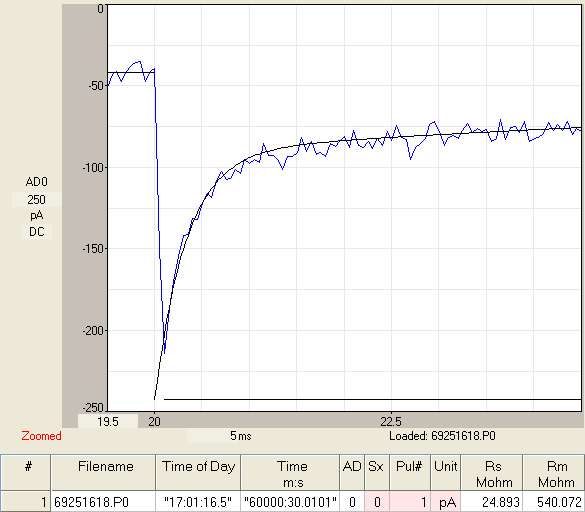Image resolution: width=585 pixels, height=512 pixels.
Task: Click the red Zoomed status label
Action: tap(41, 435)
